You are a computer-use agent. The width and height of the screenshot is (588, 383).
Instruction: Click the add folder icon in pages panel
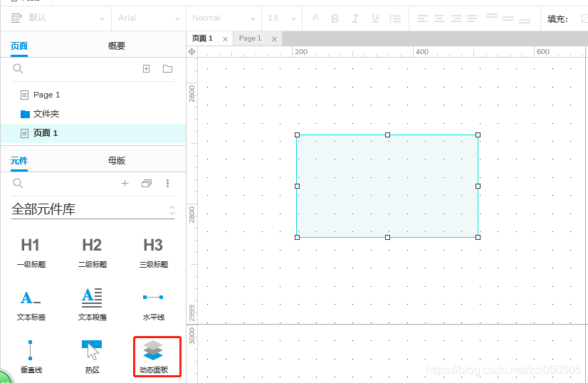click(x=167, y=68)
